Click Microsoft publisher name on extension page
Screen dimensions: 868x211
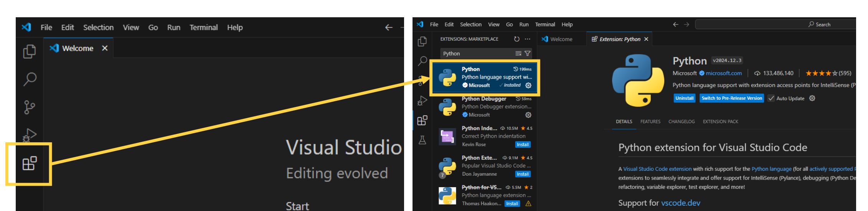tap(685, 73)
